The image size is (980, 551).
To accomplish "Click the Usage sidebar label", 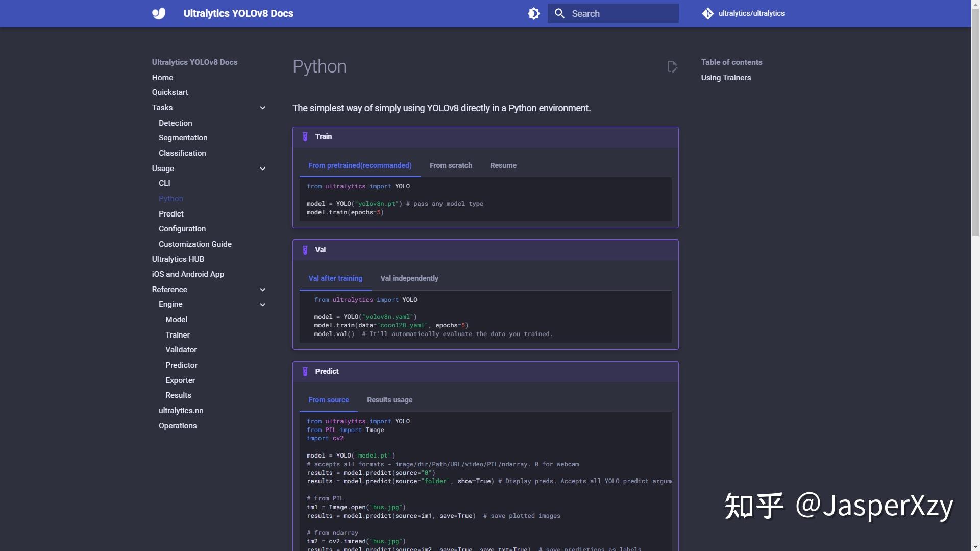I will [163, 169].
